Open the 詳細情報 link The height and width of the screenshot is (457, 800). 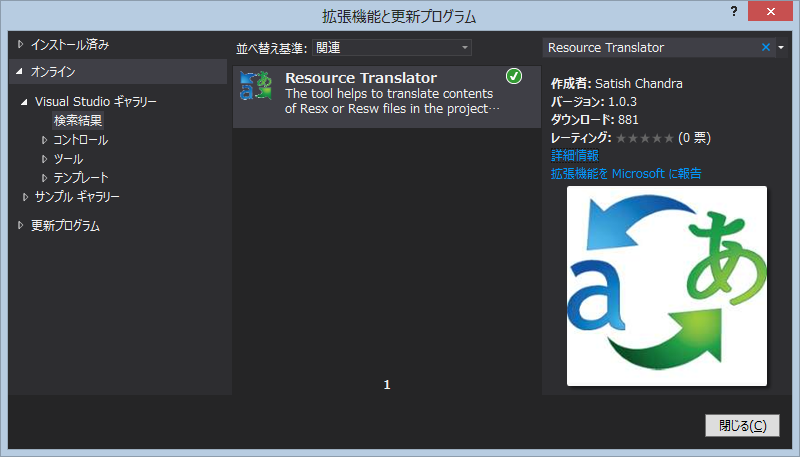574,155
